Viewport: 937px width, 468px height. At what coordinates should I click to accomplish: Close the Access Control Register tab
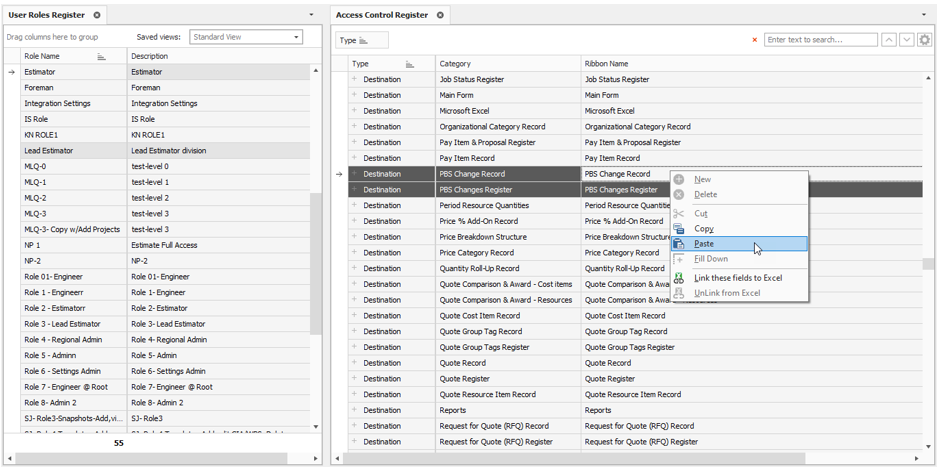[x=440, y=15]
